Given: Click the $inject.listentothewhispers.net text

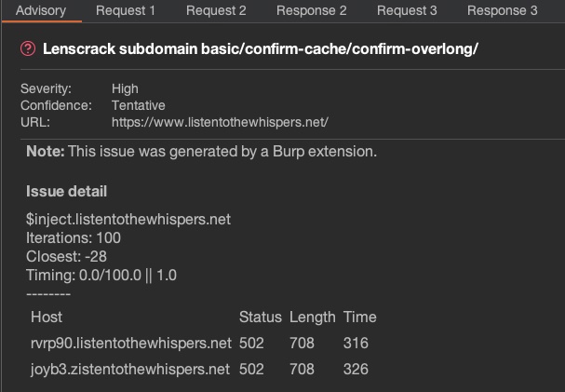Looking at the screenshot, I should (128, 220).
